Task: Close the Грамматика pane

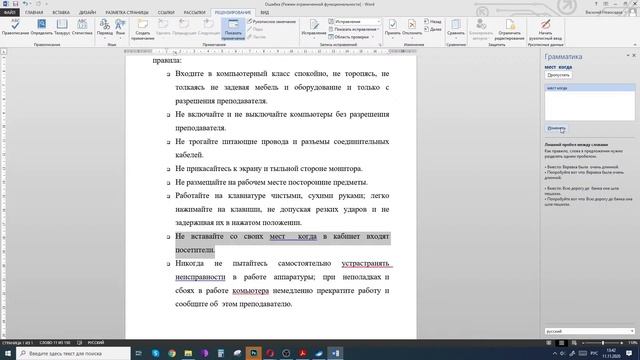Action: 634,56
